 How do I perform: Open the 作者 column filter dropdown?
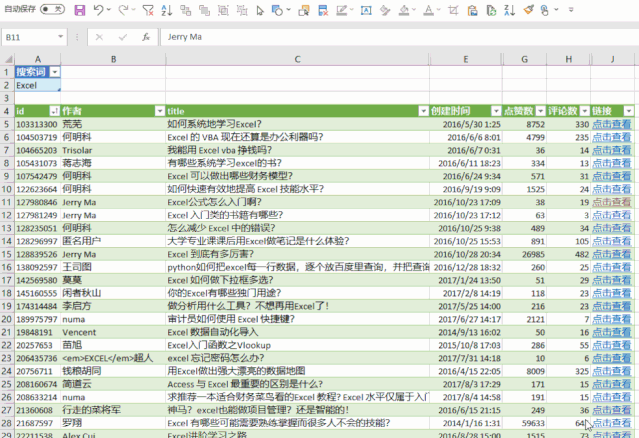(160, 111)
